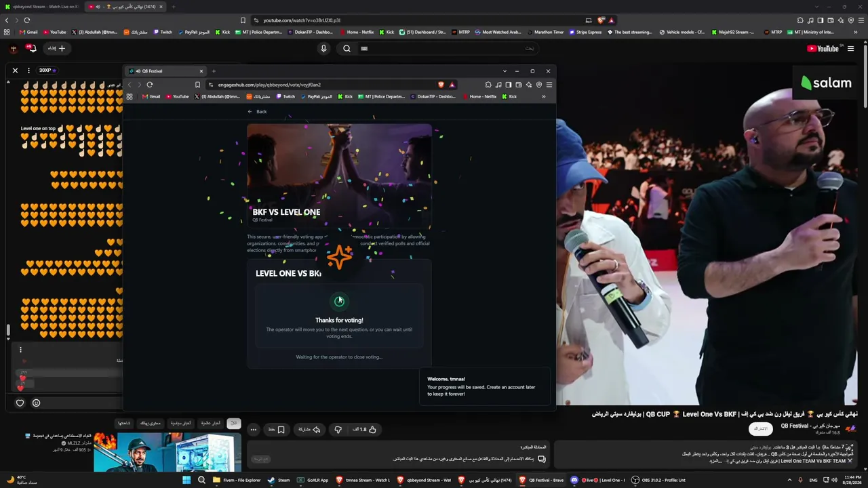Click YouTube voice search microphone

[x=323, y=48]
